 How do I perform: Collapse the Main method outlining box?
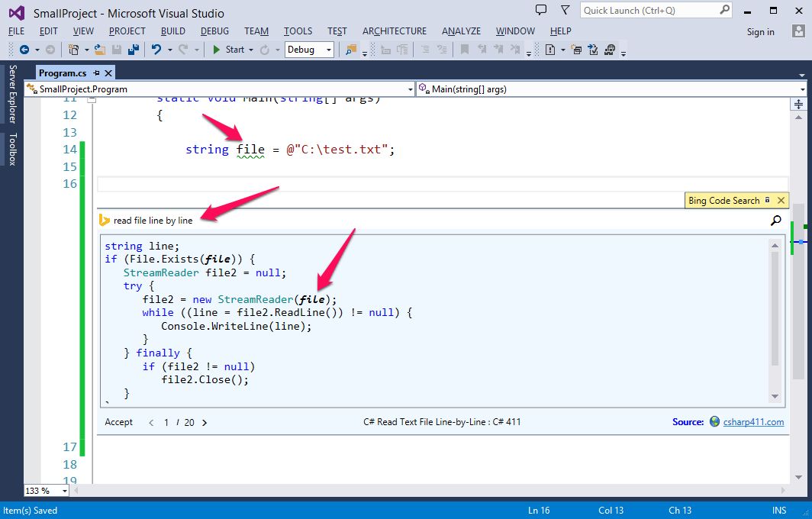pyautogui.click(x=92, y=98)
